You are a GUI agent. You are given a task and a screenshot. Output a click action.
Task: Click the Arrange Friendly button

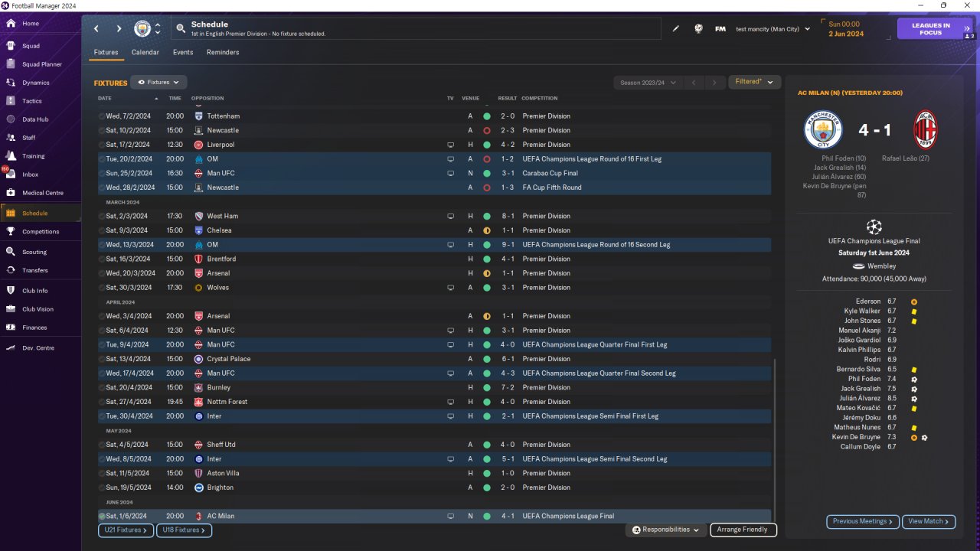click(x=743, y=530)
